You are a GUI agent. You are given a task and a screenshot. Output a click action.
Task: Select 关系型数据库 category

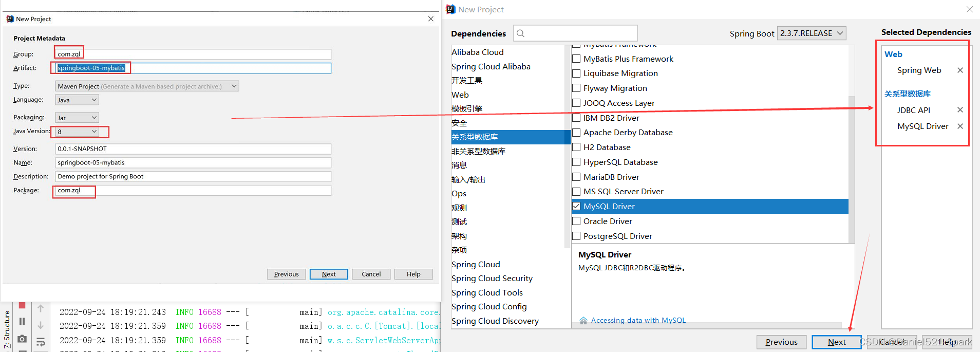click(511, 137)
